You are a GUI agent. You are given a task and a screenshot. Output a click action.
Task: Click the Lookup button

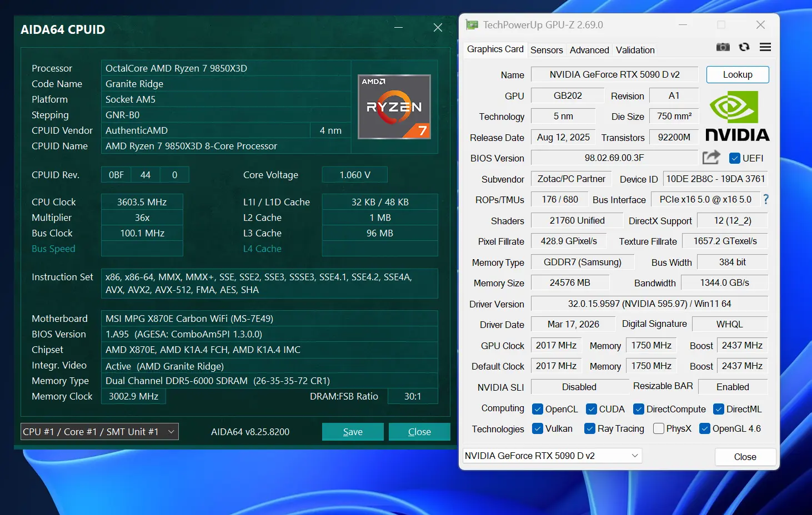(737, 74)
